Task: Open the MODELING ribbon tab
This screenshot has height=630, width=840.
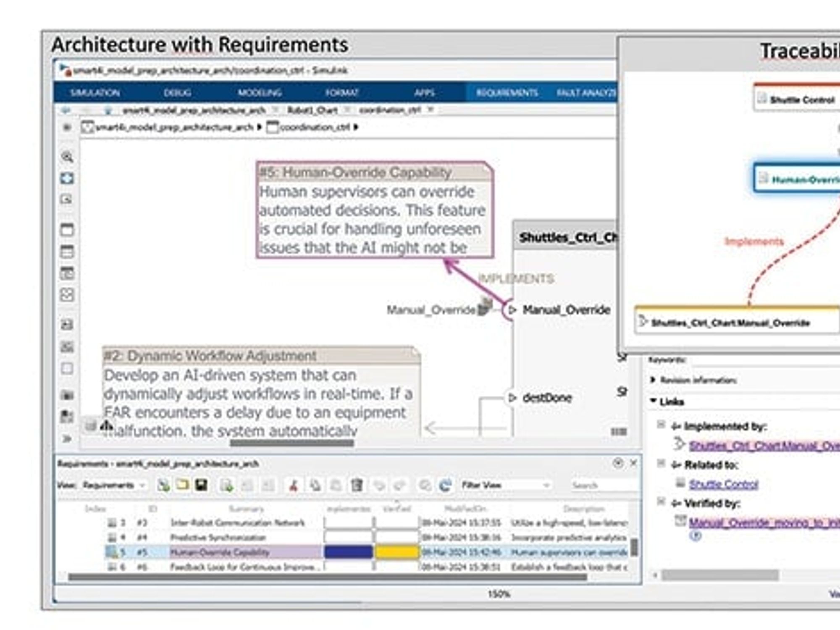Action: pyautogui.click(x=260, y=92)
